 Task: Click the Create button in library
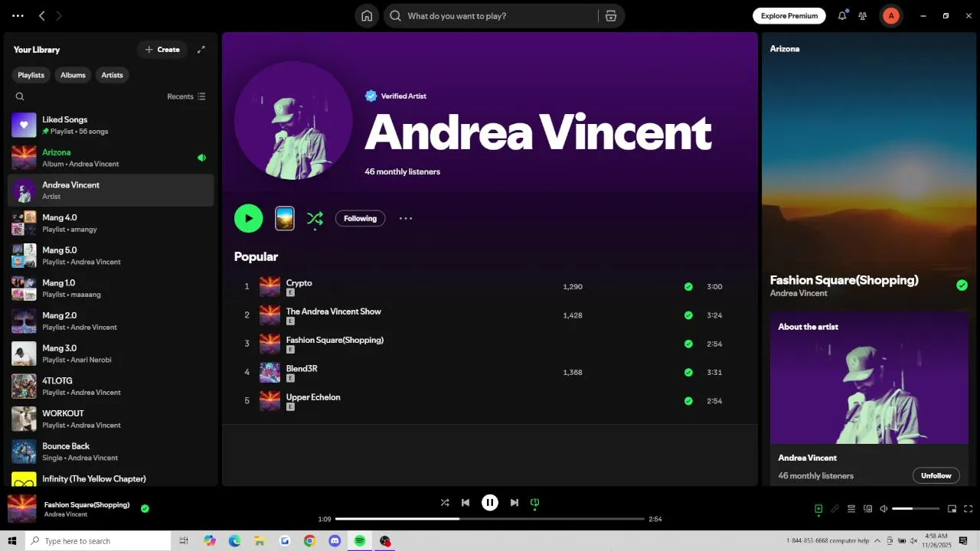point(162,50)
